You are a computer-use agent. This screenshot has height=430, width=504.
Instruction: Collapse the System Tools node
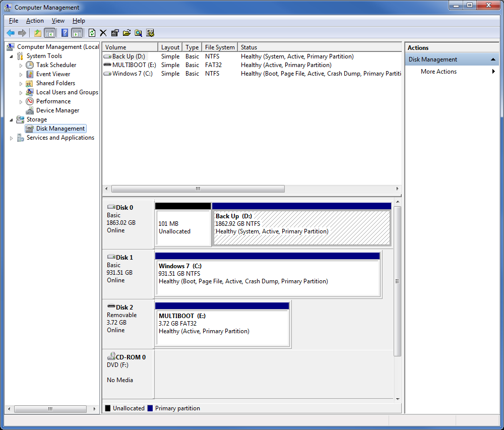coord(11,56)
